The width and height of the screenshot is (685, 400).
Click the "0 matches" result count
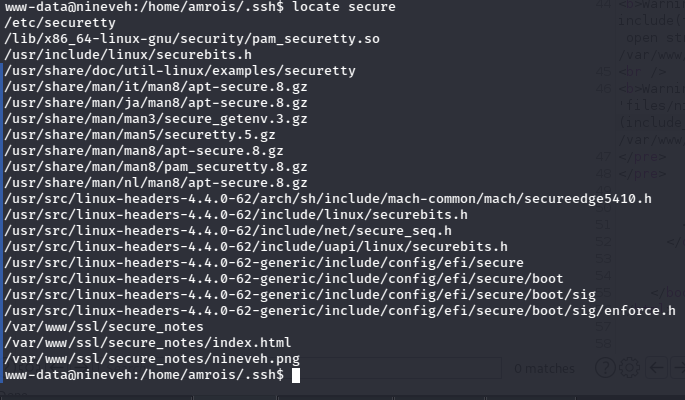click(x=546, y=369)
